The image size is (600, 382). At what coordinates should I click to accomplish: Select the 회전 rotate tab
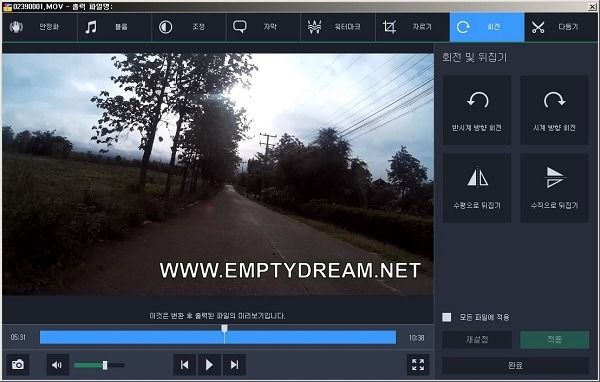pos(487,27)
